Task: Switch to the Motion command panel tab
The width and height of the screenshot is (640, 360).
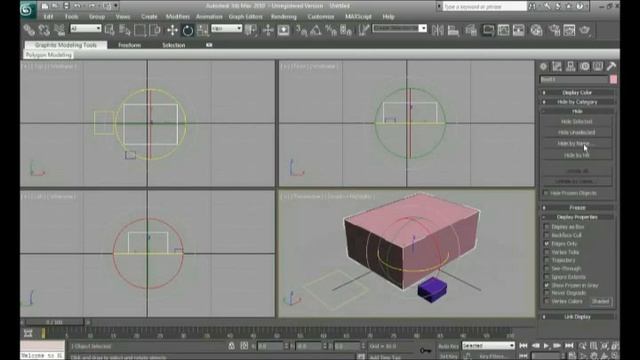Action: coord(584,67)
